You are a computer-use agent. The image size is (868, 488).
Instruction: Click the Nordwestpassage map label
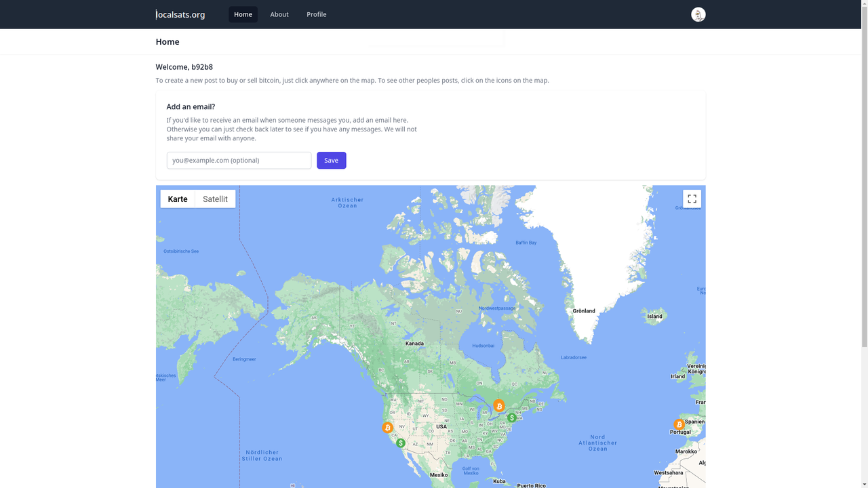point(497,308)
